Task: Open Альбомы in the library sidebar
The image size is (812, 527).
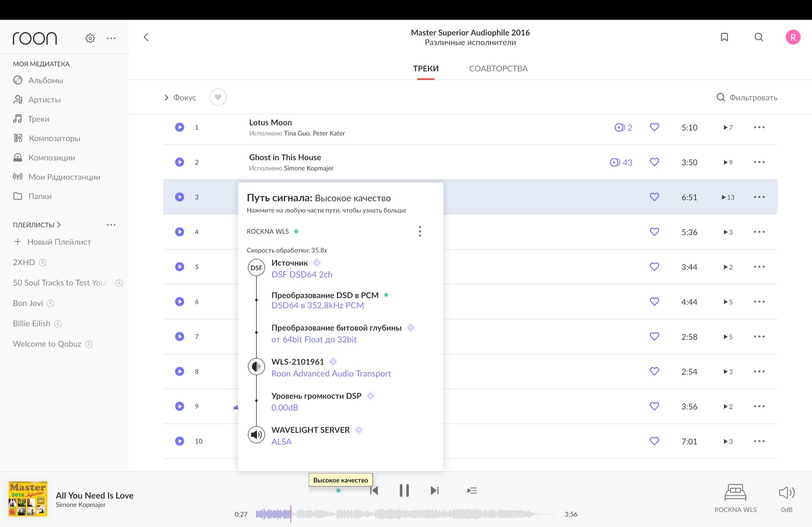Action: [38, 80]
